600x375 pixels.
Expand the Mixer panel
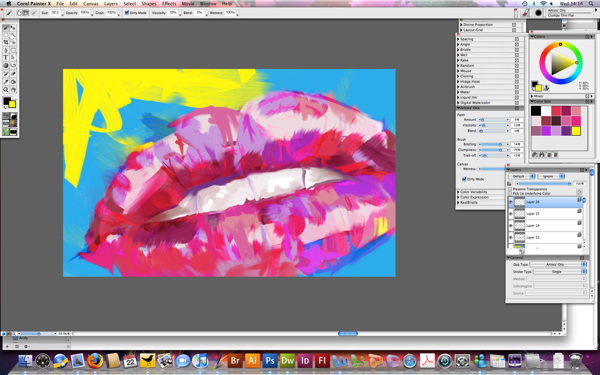point(532,96)
